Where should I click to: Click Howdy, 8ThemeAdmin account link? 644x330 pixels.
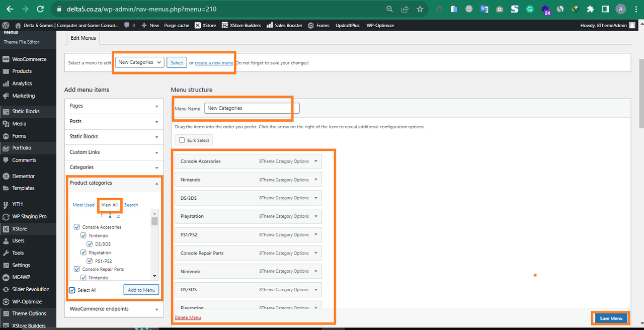(608, 25)
